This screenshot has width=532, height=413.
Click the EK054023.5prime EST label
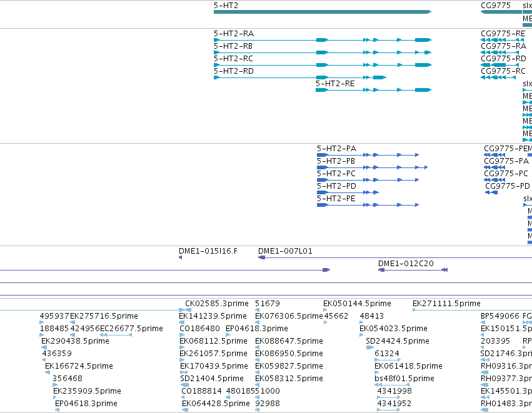[393, 329]
